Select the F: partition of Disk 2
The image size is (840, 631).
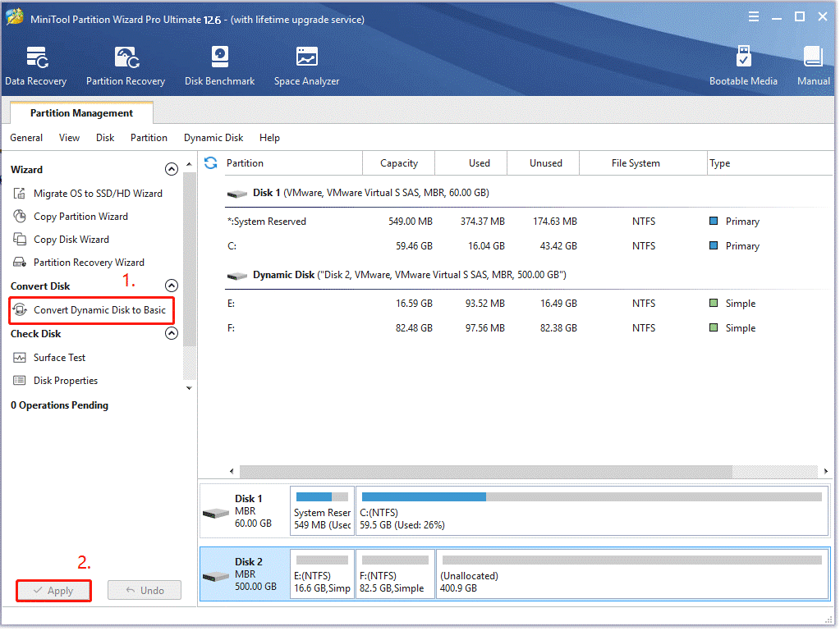[x=395, y=574]
